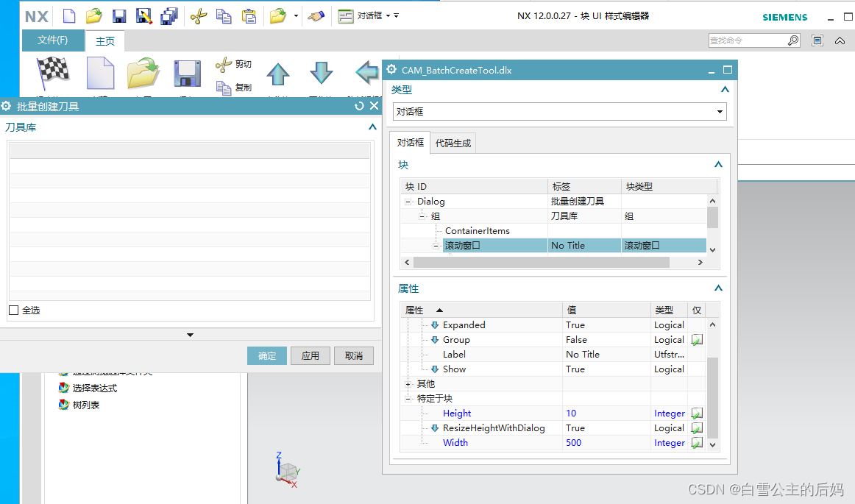
Task: Click the 对话框 dialog layout icon
Action: point(346,16)
